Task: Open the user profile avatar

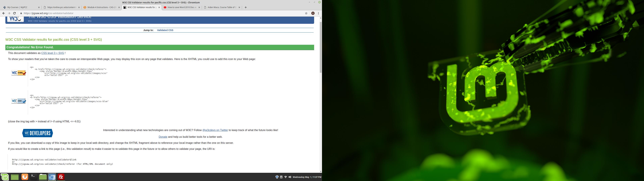Action: tap(313, 13)
